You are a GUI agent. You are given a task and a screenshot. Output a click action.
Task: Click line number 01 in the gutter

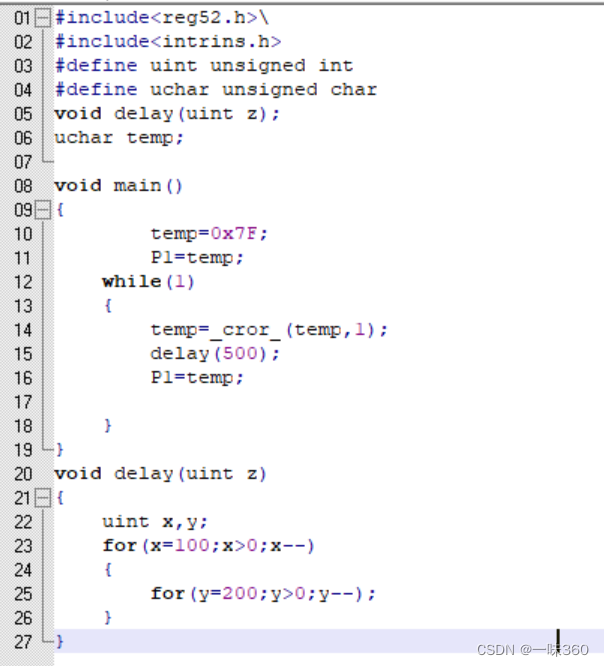pos(22,18)
